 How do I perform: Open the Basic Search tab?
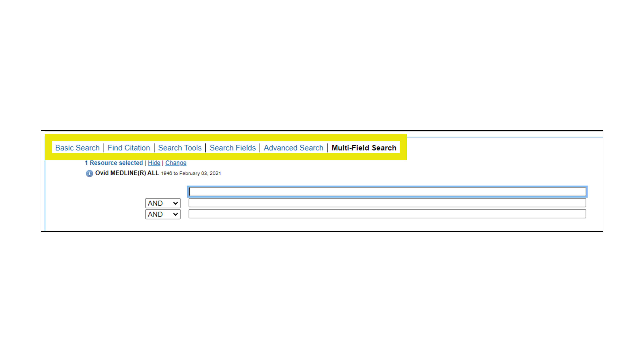pos(77,148)
